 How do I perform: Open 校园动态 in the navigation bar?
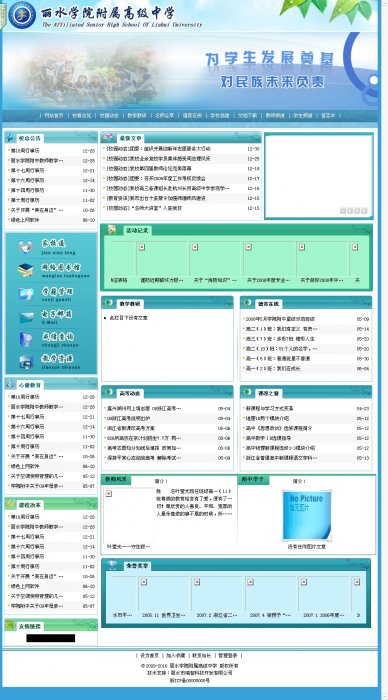coord(109,115)
